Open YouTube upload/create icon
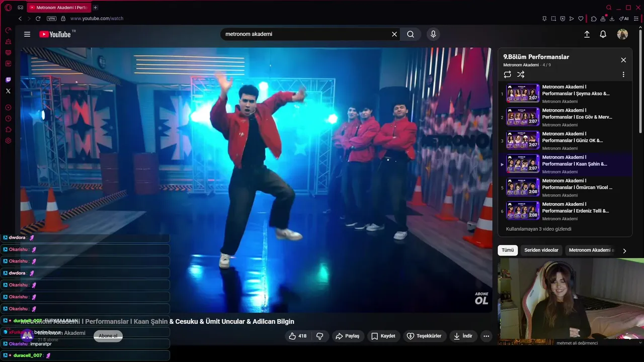The width and height of the screenshot is (644, 362). 587,34
